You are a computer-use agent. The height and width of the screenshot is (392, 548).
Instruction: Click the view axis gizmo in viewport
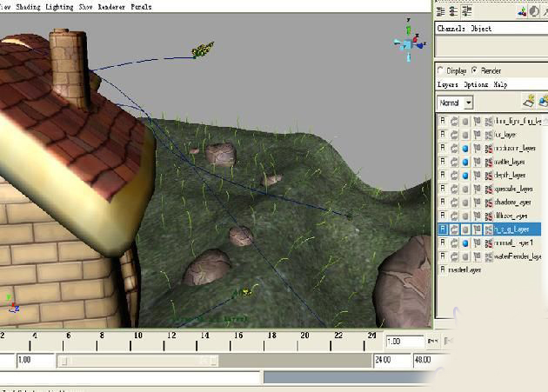[x=405, y=45]
